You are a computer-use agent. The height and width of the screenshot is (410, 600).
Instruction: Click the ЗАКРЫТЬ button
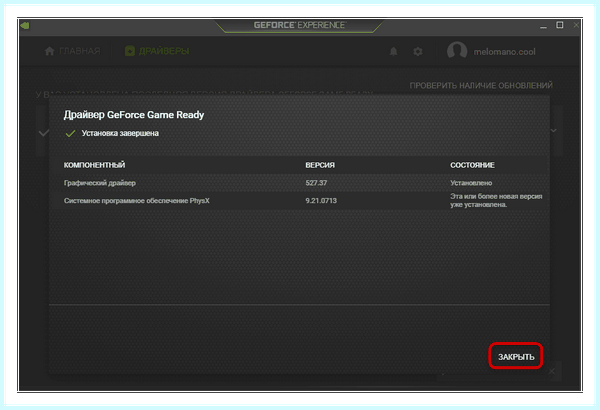coord(515,356)
